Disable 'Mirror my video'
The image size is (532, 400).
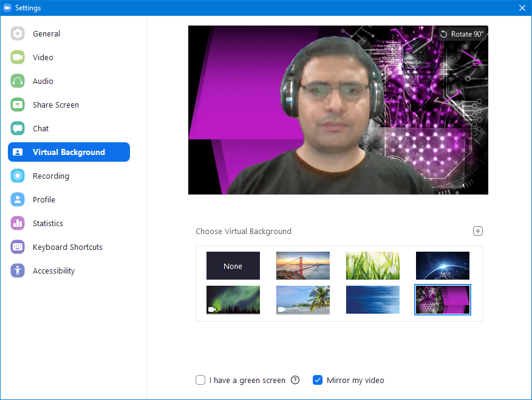pos(318,380)
